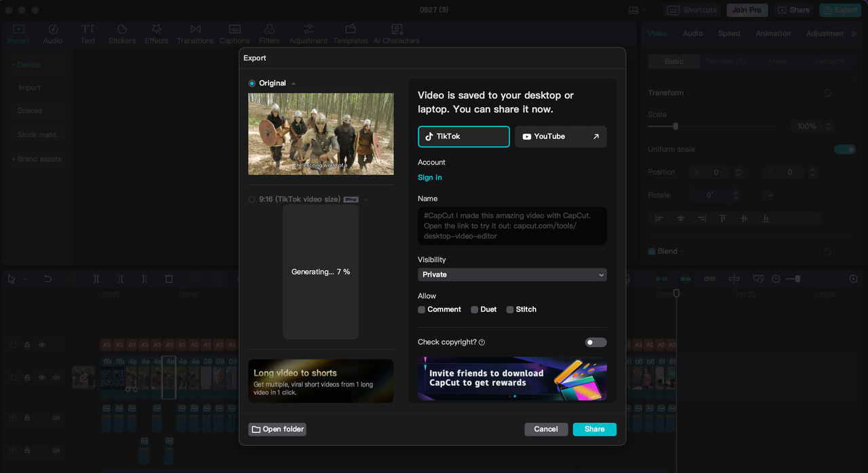Open the Adjustment tab in top toolbar
Image resolution: width=868 pixels, height=473 pixels.
coord(309,34)
